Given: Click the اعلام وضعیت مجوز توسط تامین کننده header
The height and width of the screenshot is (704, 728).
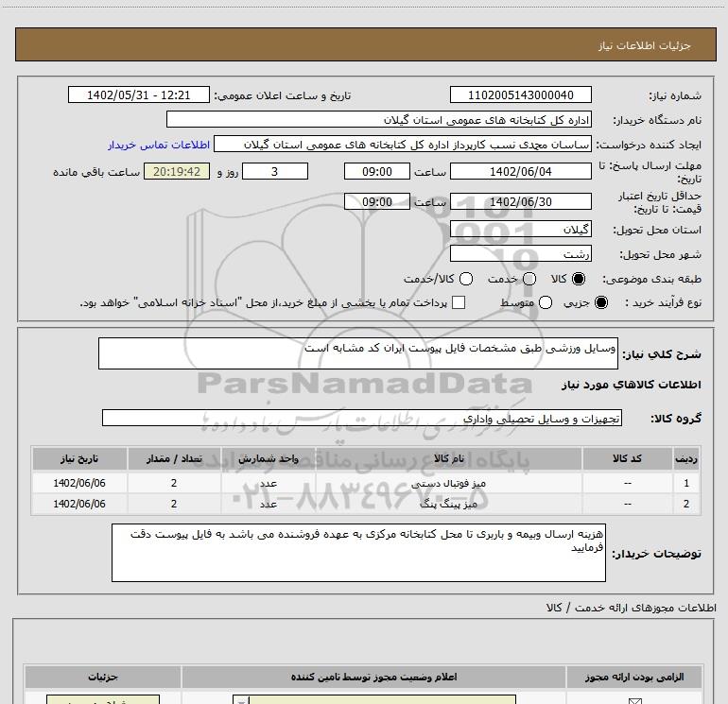Looking at the screenshot, I should click(373, 678).
